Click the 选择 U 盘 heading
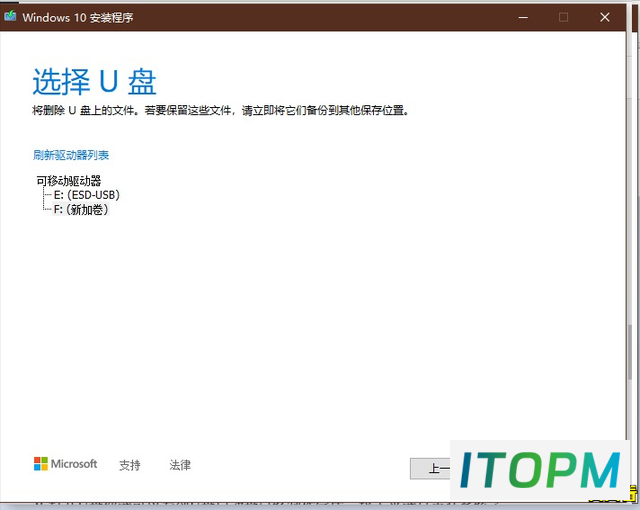 pyautogui.click(x=94, y=82)
